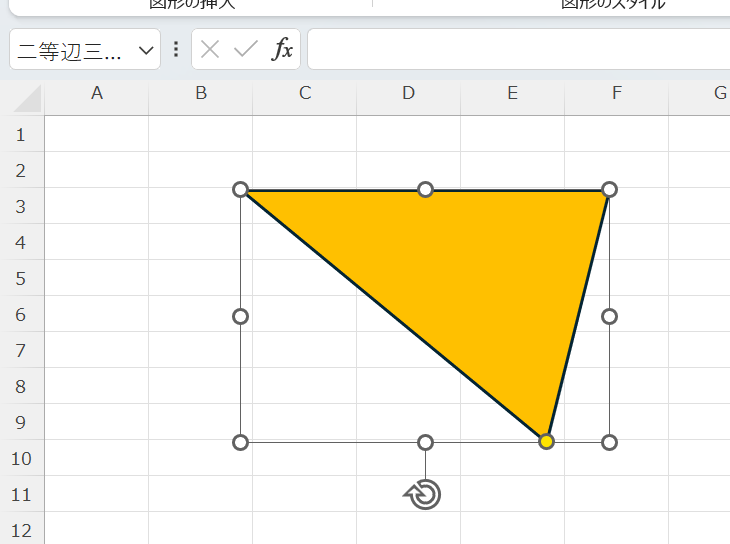Select column D header

408,93
